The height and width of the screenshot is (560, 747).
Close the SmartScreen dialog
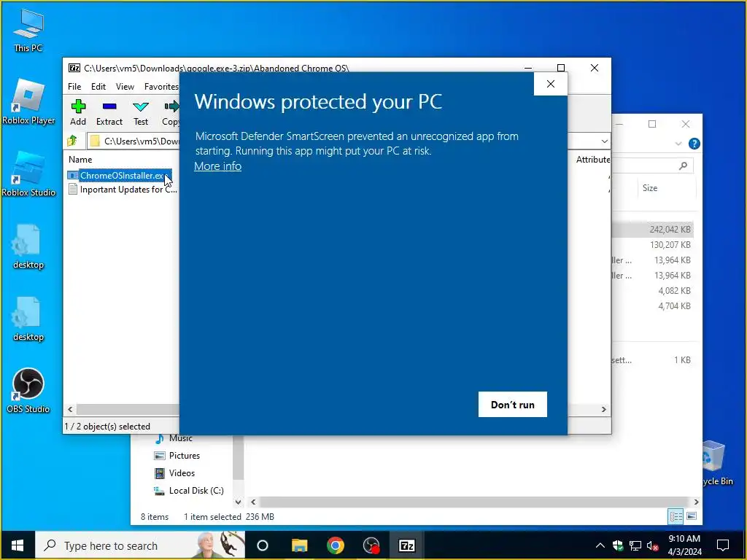[x=550, y=84]
